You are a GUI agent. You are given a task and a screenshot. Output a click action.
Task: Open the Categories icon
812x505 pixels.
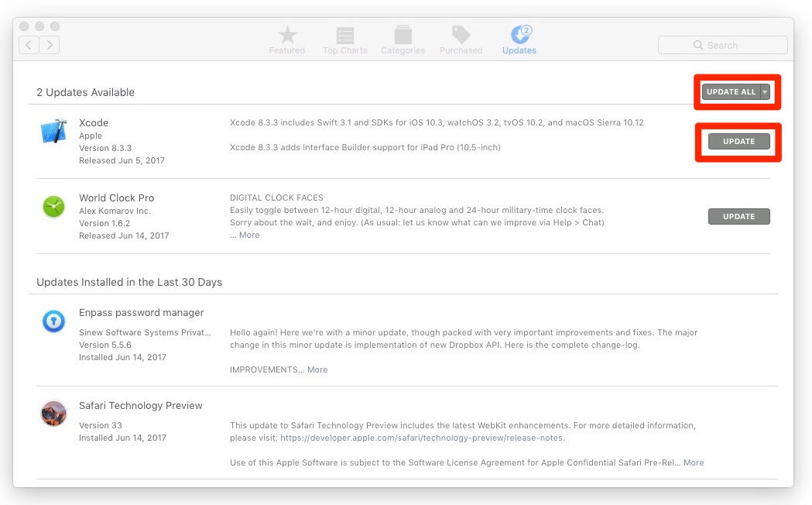click(403, 36)
